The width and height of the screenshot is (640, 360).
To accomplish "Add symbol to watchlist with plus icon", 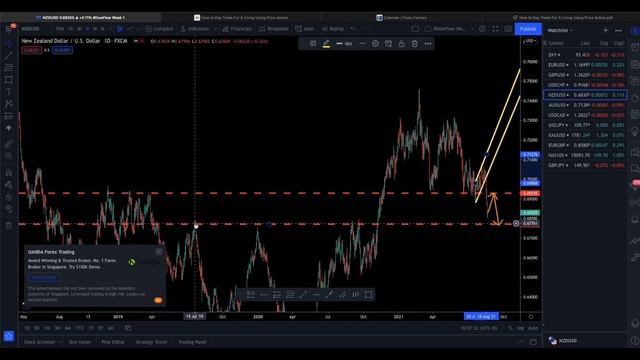I will point(605,30).
